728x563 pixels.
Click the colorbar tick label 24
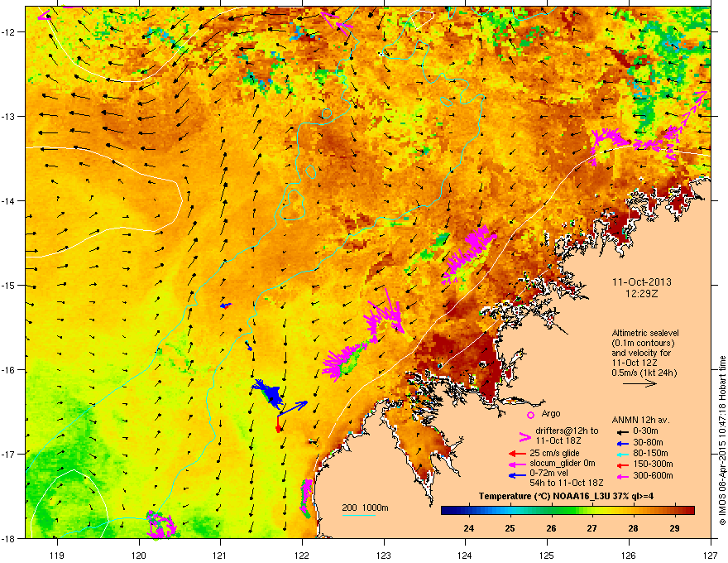[469, 527]
